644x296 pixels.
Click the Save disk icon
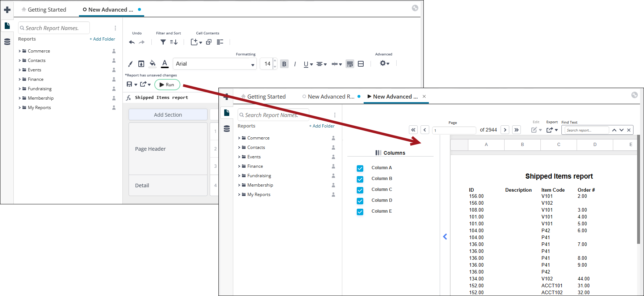pos(129,84)
